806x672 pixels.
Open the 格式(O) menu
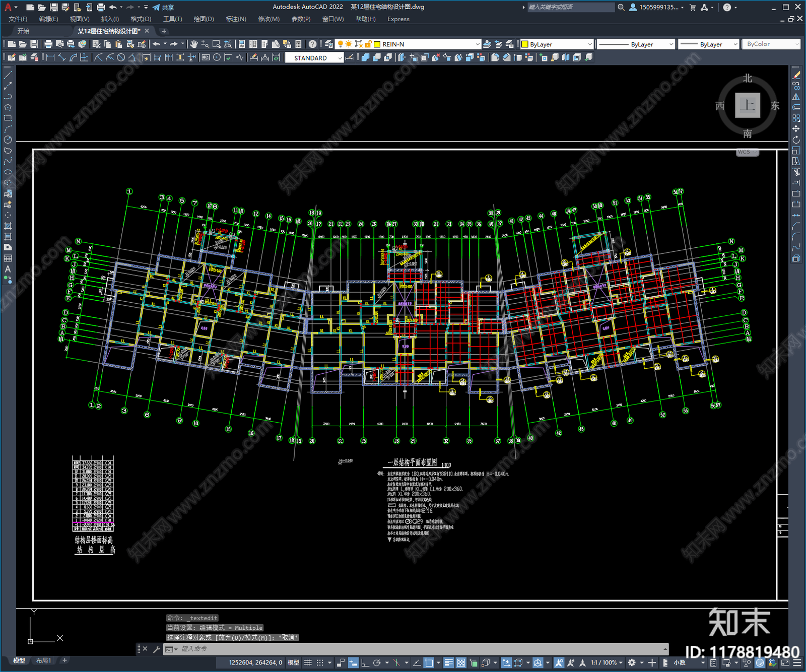[141, 19]
